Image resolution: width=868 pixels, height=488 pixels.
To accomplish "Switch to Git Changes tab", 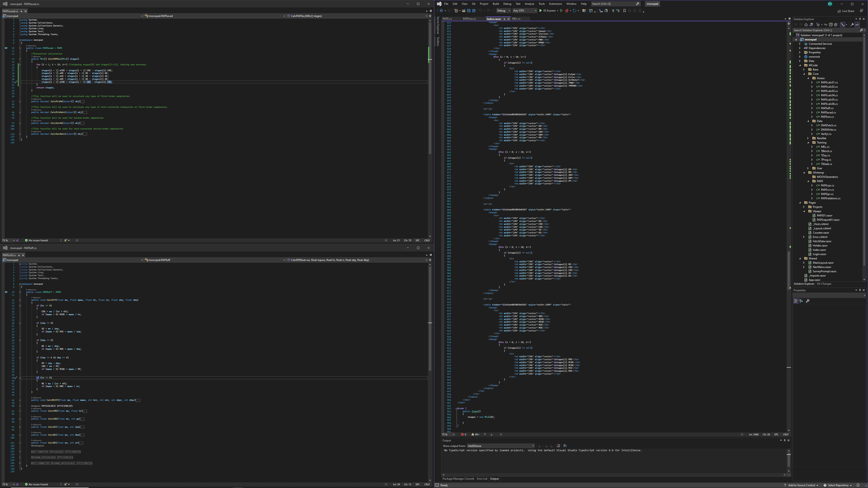I will pyautogui.click(x=824, y=284).
